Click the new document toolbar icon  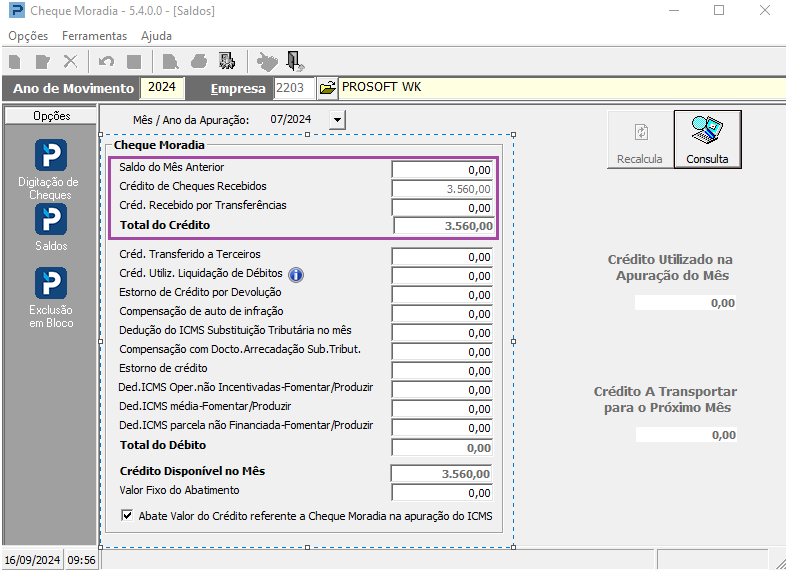[x=15, y=62]
